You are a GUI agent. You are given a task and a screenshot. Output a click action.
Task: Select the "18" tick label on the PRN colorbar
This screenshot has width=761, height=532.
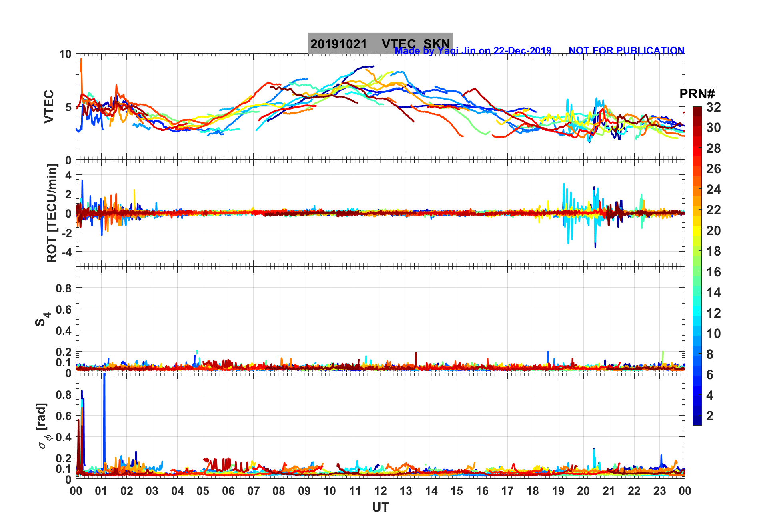[x=713, y=251]
